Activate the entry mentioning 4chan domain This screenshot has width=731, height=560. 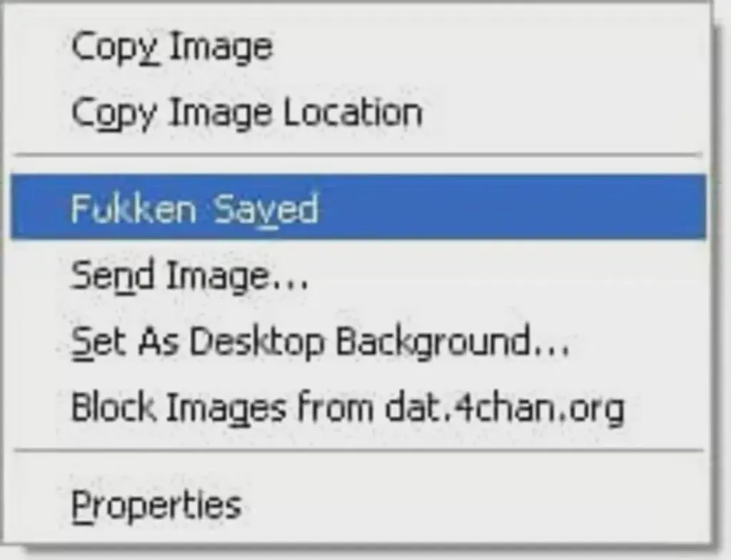[358, 407]
